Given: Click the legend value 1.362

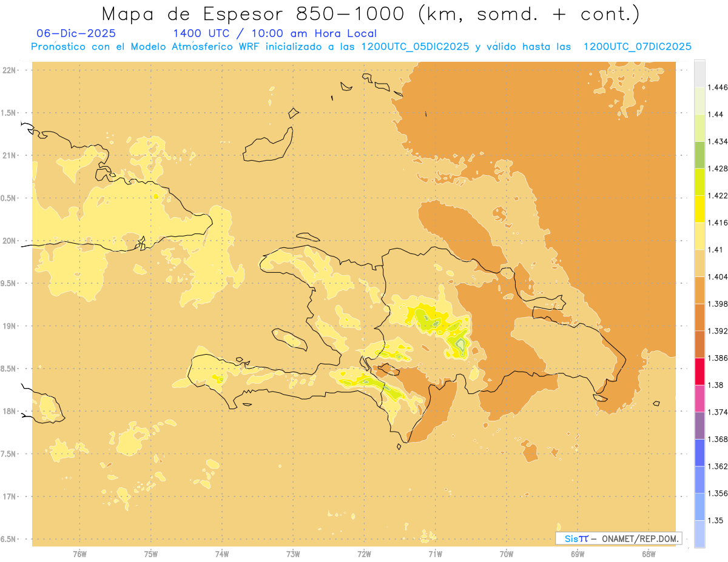Looking at the screenshot, I should click(x=718, y=466).
